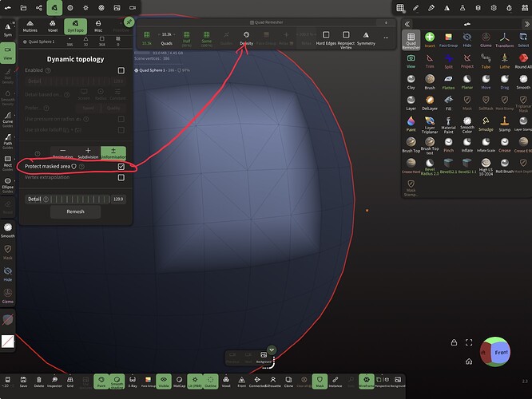Select the Inflate brush
532x399 pixels.
(467, 144)
